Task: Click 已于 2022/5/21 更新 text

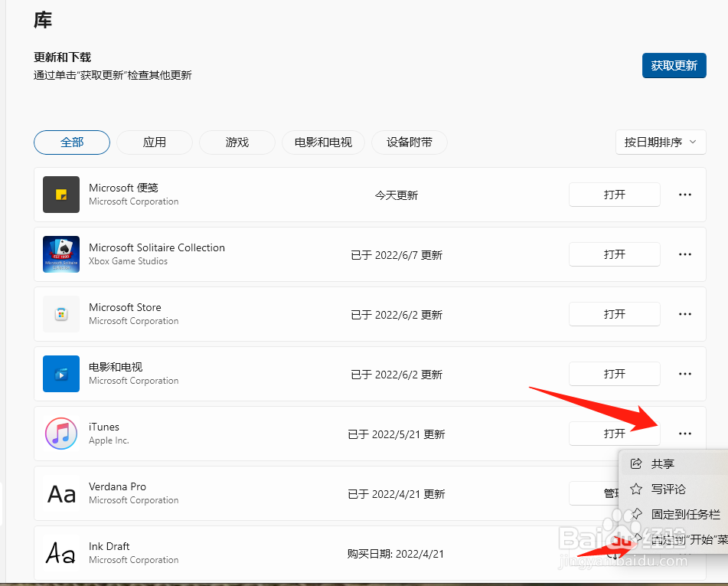Action: [396, 434]
